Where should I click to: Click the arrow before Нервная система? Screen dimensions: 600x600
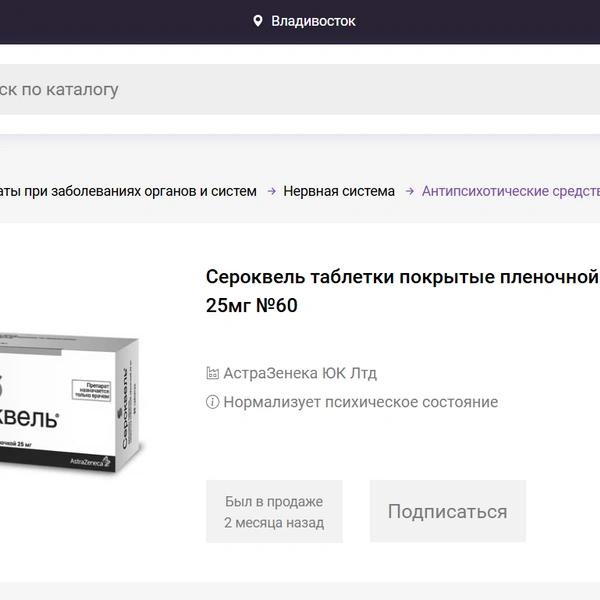pyautogui.click(x=271, y=191)
